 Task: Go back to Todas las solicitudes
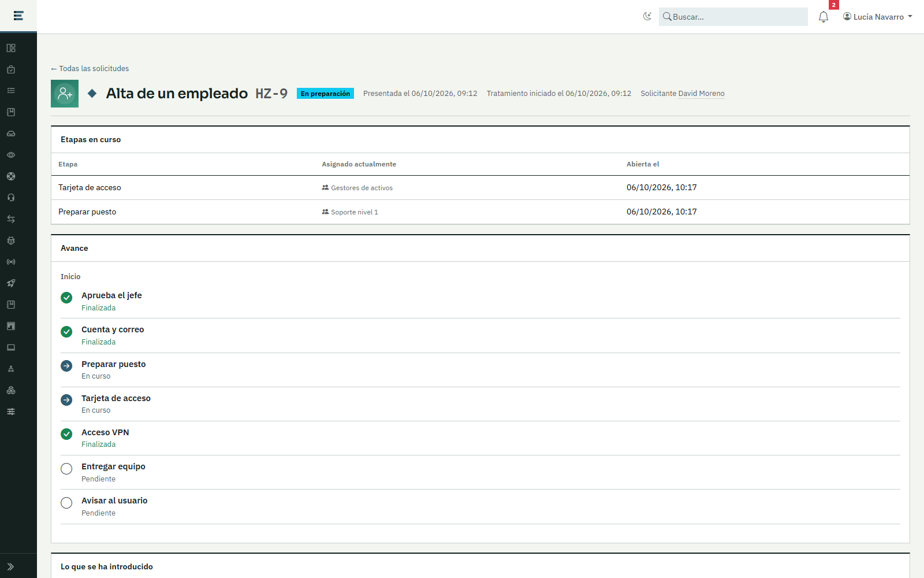90,68
